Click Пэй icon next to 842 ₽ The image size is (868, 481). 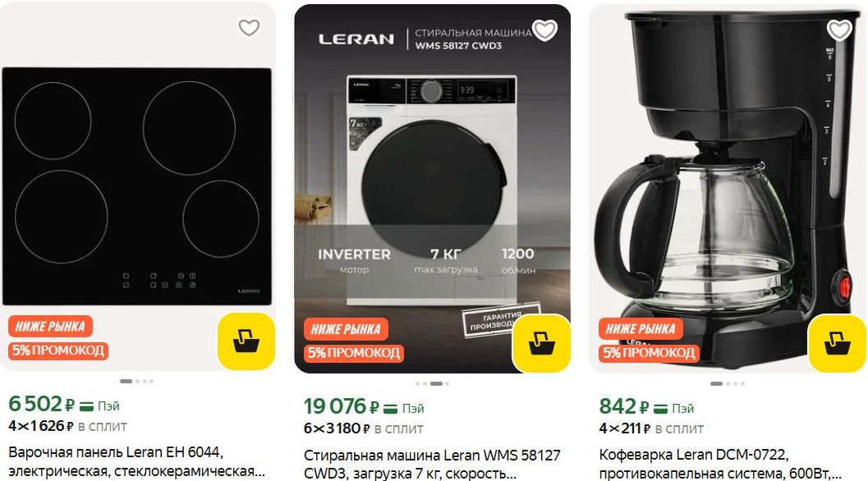point(660,409)
